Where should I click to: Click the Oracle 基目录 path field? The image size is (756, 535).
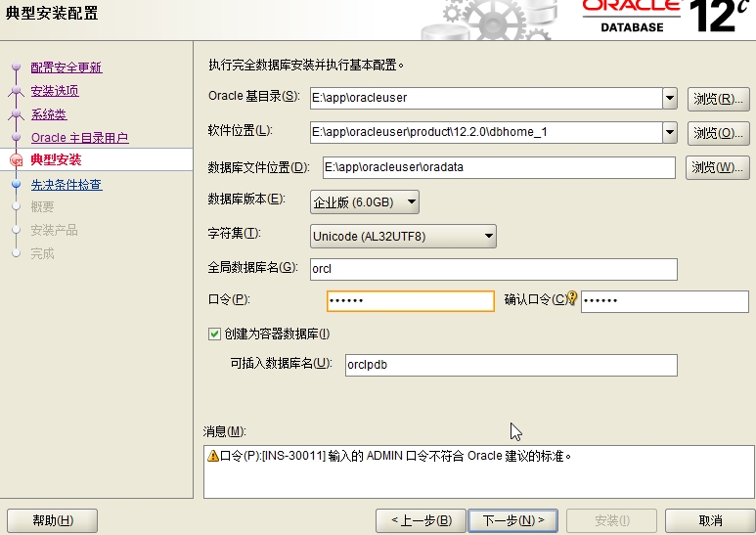486,99
